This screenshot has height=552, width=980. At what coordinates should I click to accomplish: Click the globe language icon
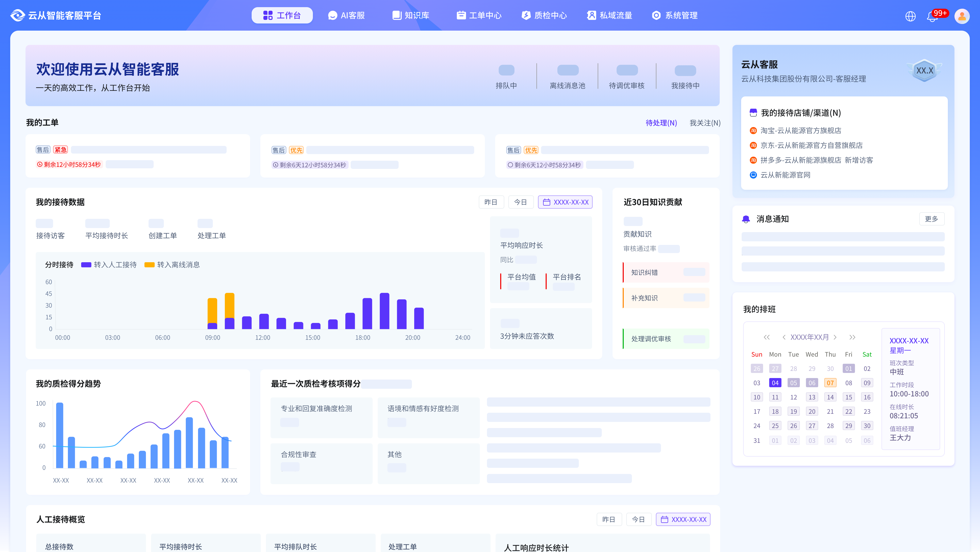(x=910, y=16)
